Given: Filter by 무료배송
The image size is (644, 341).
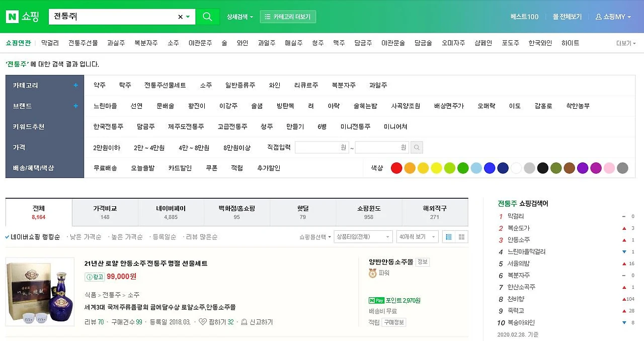Looking at the screenshot, I should pos(105,168).
